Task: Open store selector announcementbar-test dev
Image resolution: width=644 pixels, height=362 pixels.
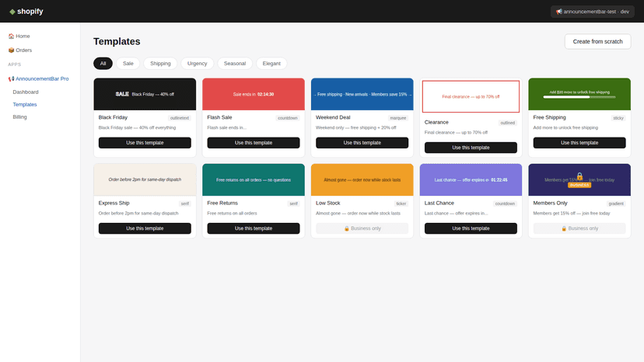Action: point(592,12)
